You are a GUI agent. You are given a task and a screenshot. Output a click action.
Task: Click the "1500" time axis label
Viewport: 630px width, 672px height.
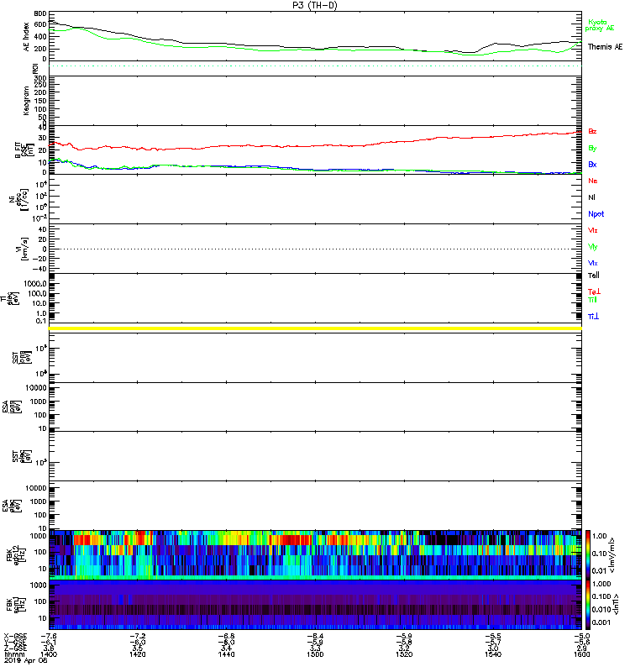pyautogui.click(x=315, y=654)
